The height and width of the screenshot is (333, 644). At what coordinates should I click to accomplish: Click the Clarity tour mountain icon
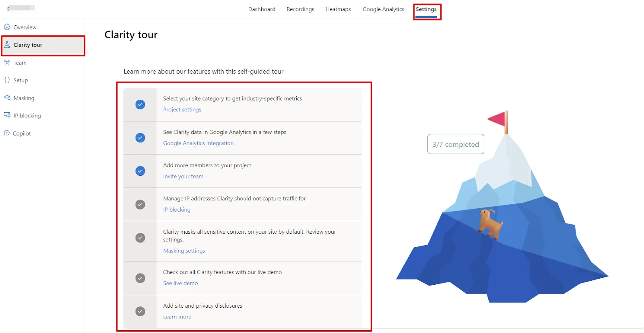(7, 45)
